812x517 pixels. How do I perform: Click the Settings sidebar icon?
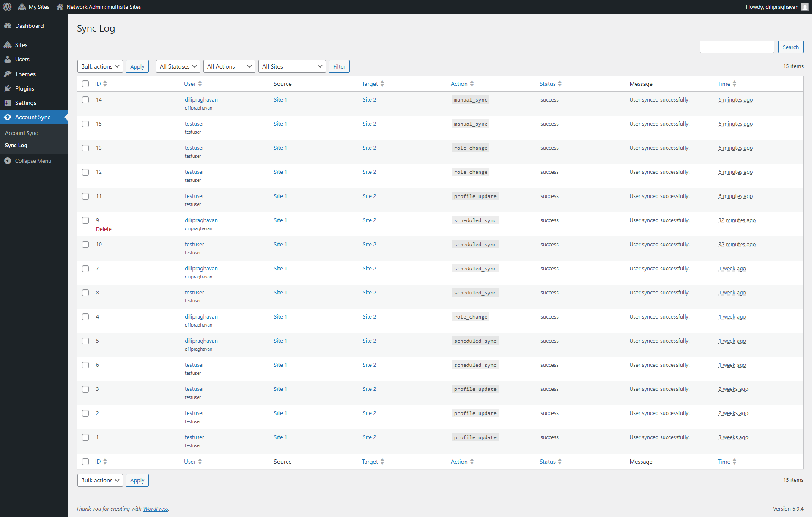pyautogui.click(x=8, y=103)
